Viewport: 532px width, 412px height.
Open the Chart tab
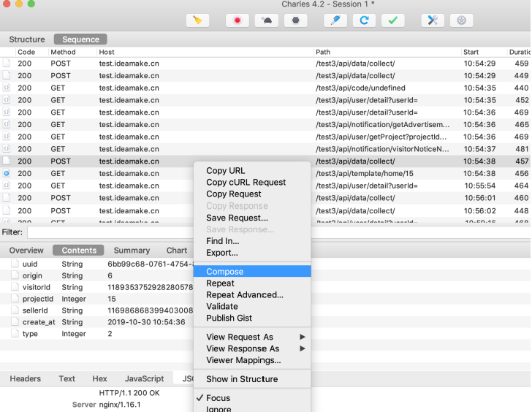tap(176, 251)
